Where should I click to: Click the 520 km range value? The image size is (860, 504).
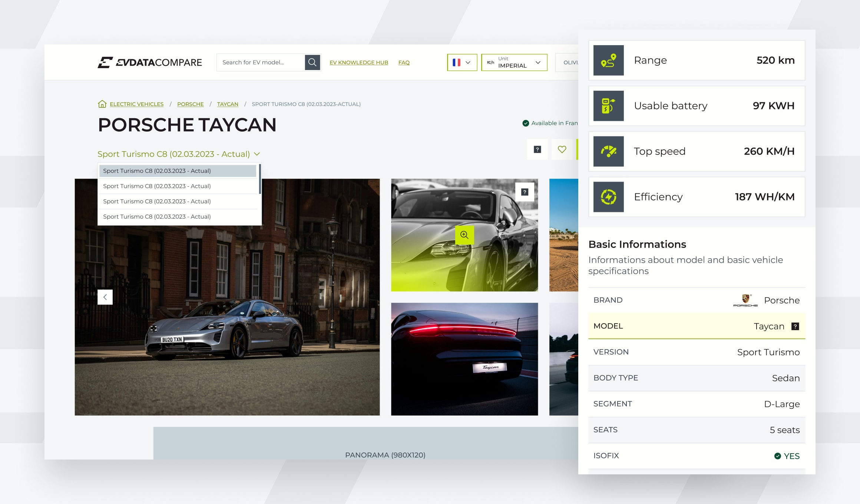coord(775,60)
